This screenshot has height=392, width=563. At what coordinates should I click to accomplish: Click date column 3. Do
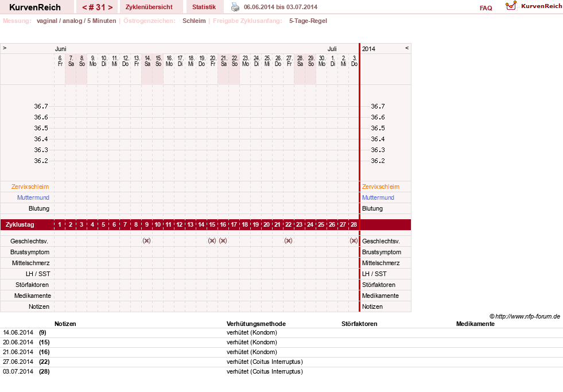tap(355, 61)
